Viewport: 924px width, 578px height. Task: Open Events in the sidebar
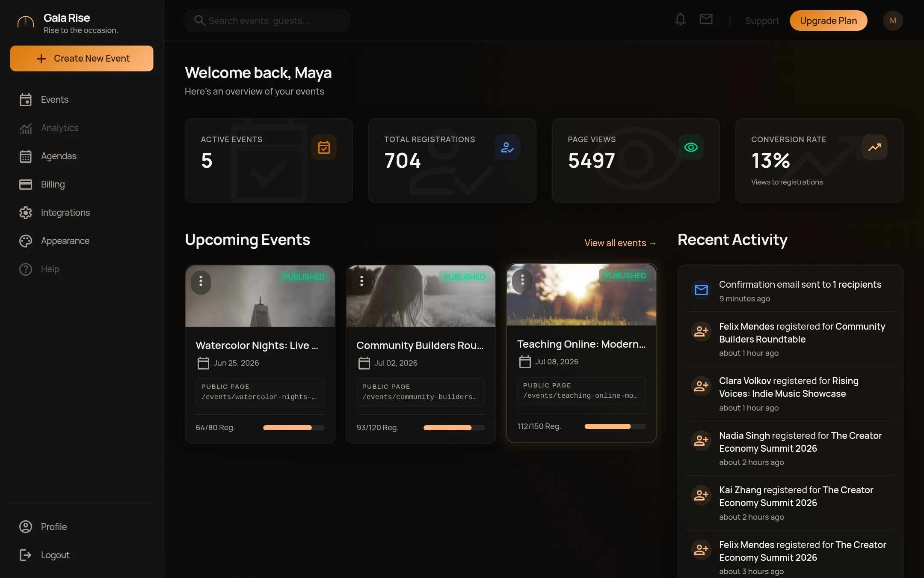click(82, 100)
